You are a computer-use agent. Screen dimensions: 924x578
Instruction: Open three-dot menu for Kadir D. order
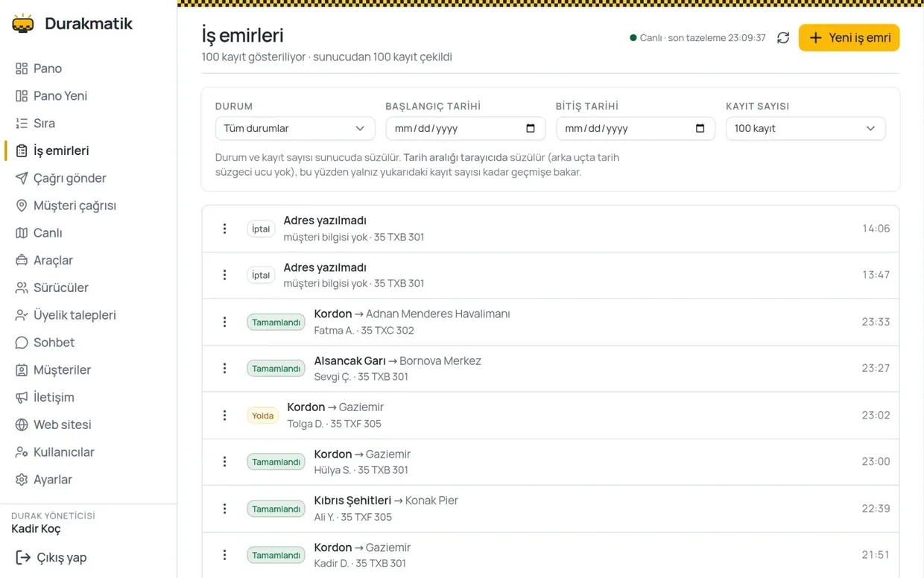click(224, 555)
